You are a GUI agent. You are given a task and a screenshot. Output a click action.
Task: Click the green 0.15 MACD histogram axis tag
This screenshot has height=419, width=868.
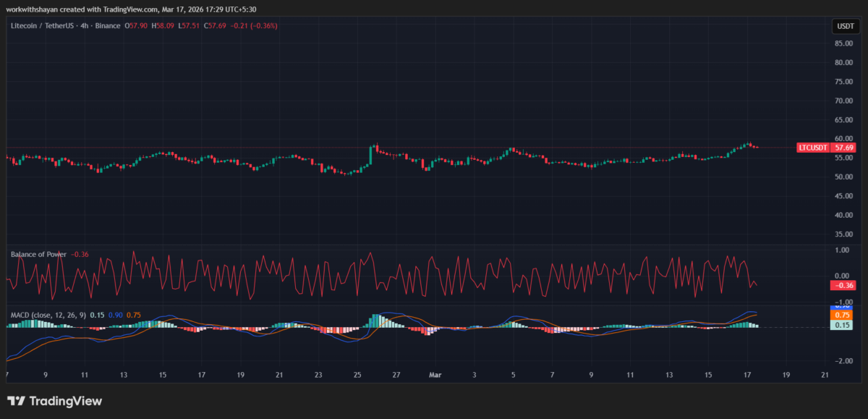pos(842,326)
